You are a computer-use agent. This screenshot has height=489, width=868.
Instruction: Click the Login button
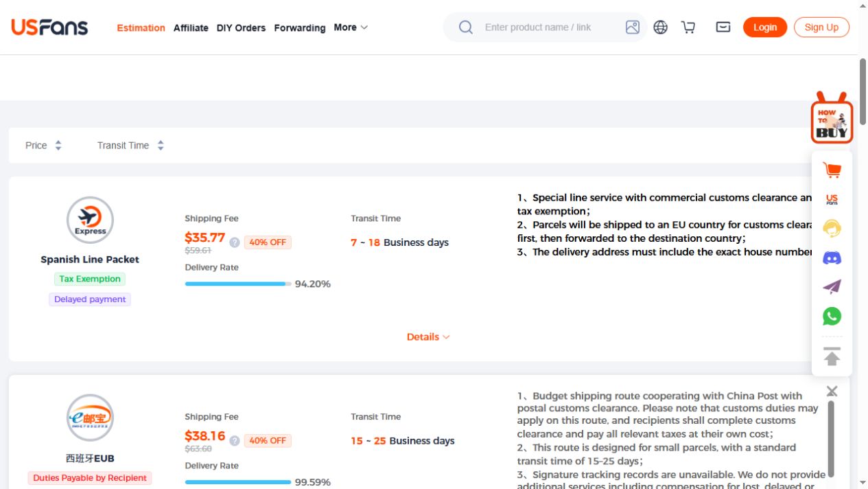[765, 27]
